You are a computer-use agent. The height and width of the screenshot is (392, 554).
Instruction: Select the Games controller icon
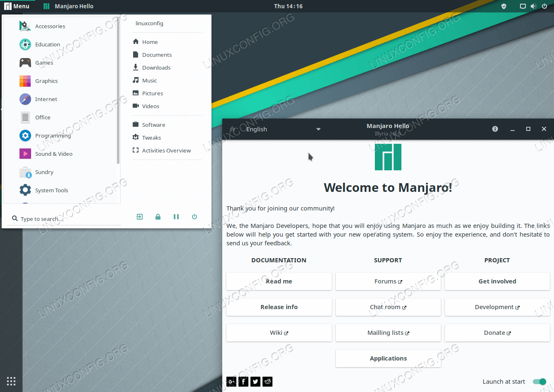coord(25,63)
